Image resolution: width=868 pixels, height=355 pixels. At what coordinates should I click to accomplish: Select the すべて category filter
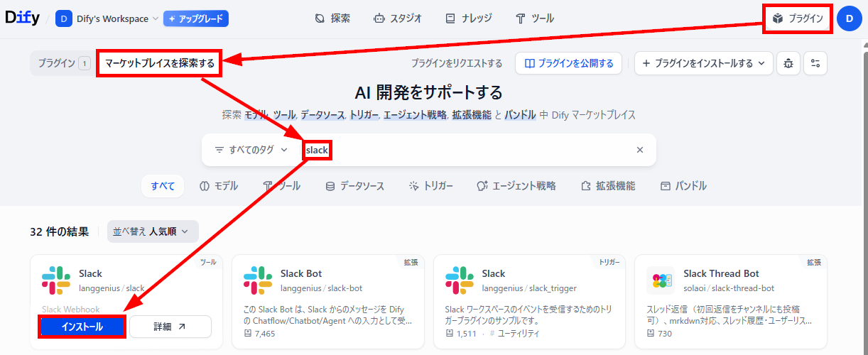pyautogui.click(x=163, y=186)
